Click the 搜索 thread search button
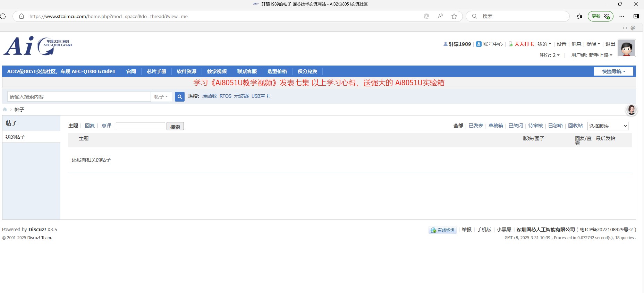Viewport: 644px width, 293px height. [175, 126]
